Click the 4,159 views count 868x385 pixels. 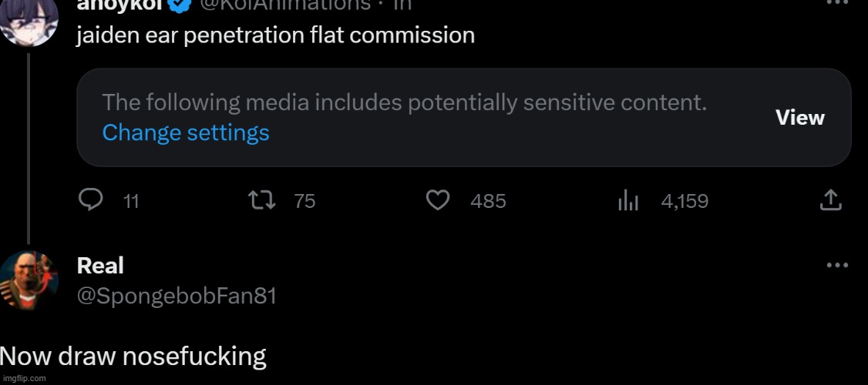[x=685, y=202]
